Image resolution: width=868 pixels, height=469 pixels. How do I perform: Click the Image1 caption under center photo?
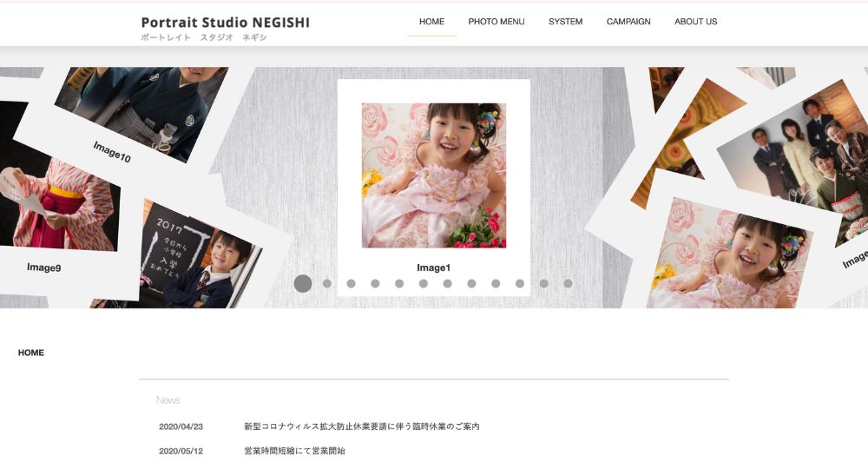[x=433, y=268]
